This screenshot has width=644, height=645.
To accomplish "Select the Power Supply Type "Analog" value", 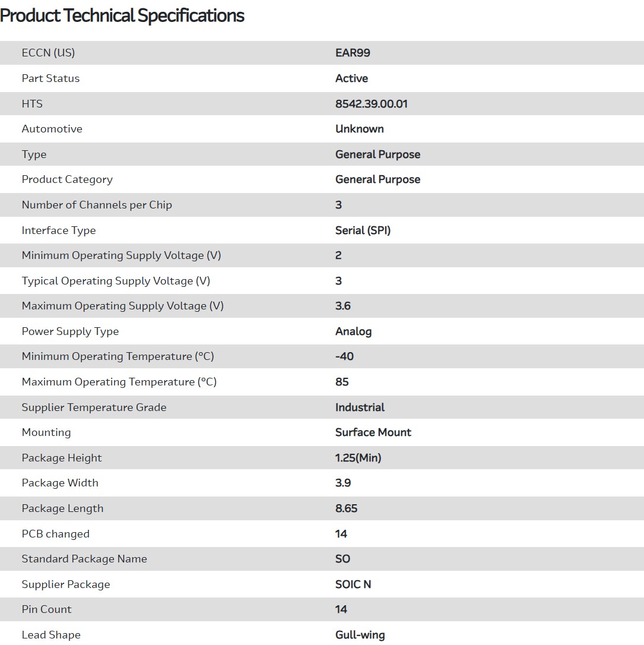I will coord(353,331).
